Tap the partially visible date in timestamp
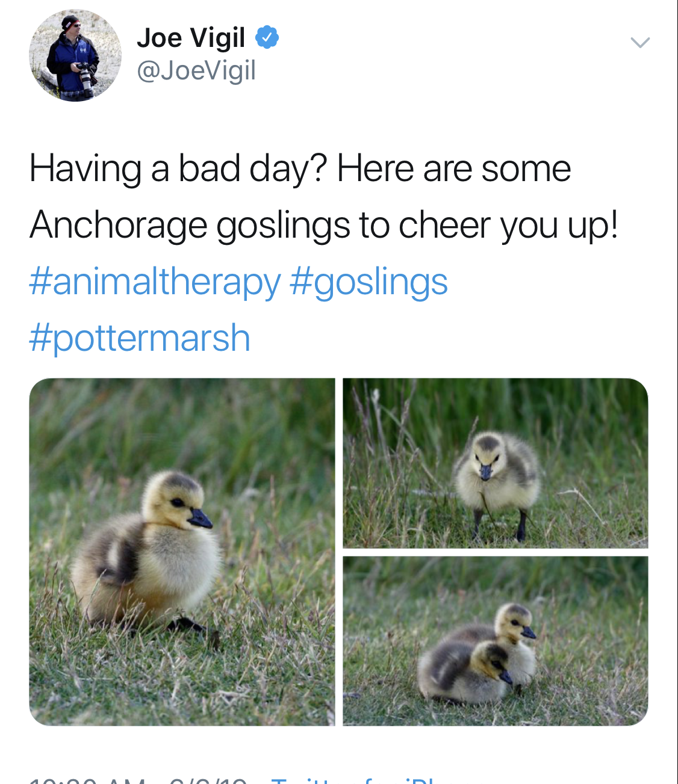This screenshot has width=678, height=784. point(208,780)
